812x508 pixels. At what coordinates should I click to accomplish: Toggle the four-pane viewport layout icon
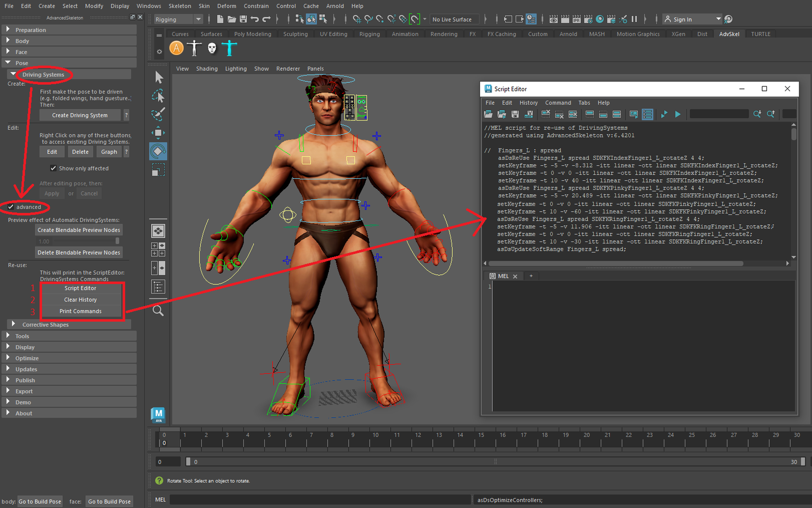[158, 249]
